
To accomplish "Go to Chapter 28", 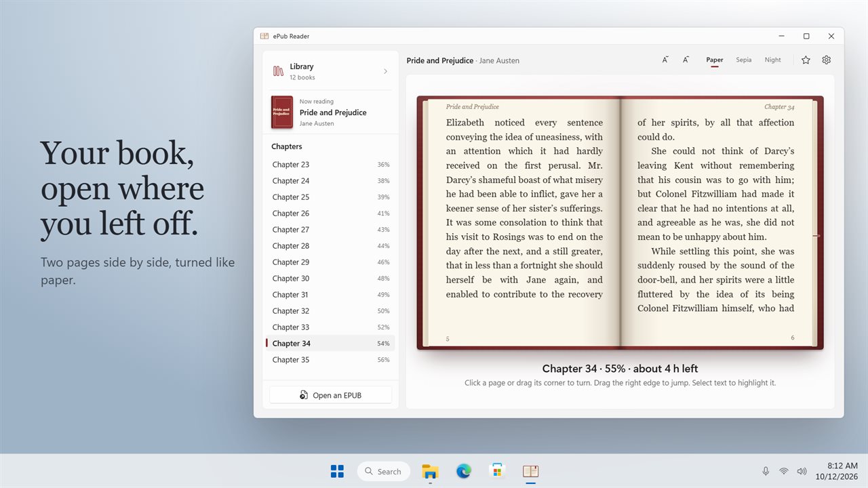I will [x=330, y=246].
